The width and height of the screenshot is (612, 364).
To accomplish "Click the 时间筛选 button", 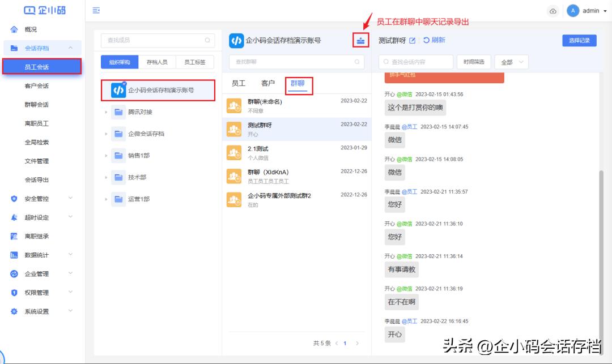I will pyautogui.click(x=473, y=62).
